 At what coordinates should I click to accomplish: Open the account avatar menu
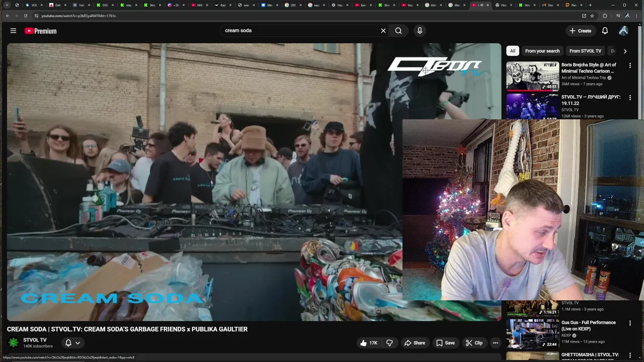pyautogui.click(x=623, y=31)
